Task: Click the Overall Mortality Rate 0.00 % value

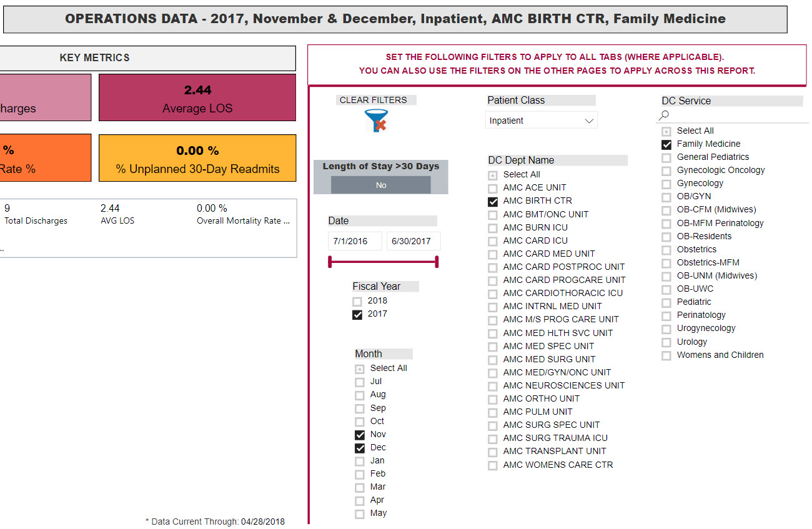Action: (212, 209)
